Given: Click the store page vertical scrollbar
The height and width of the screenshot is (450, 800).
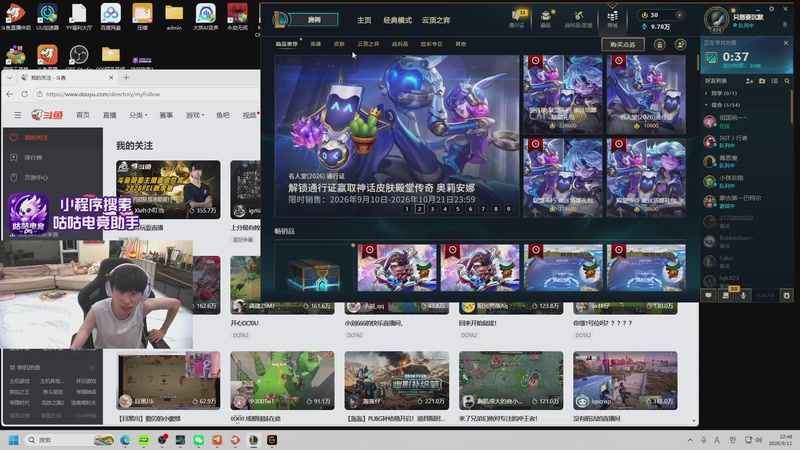Looking at the screenshot, I should (697, 63).
